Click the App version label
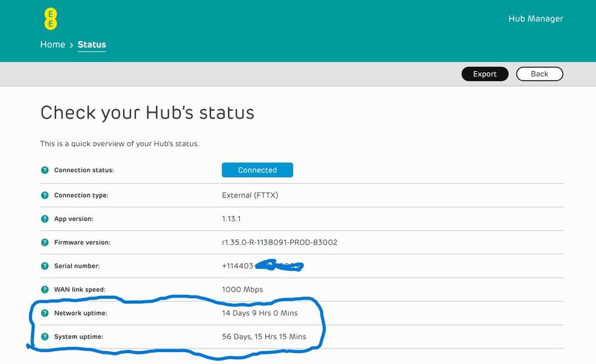 (73, 219)
